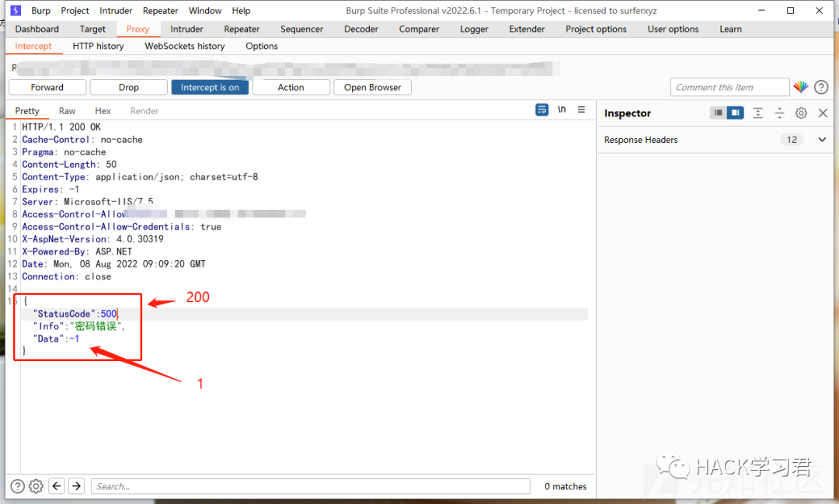Image resolution: width=839 pixels, height=504 pixels.
Task: Drop the intercepted message
Action: coord(128,87)
